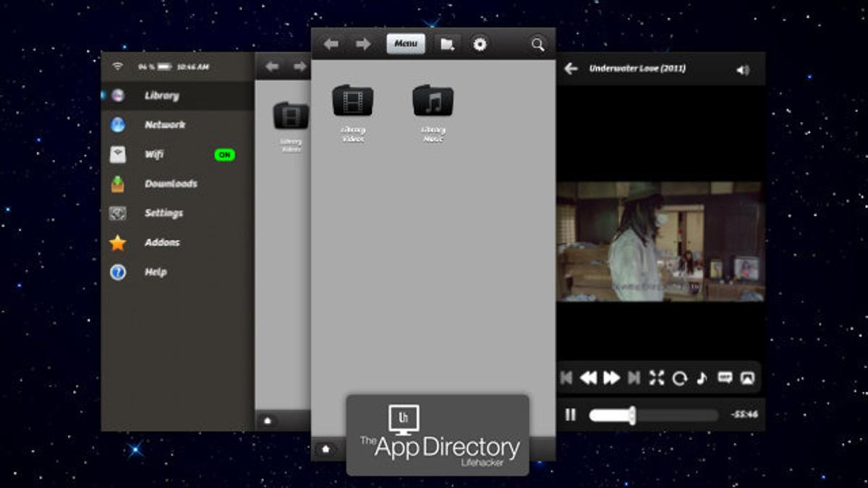This screenshot has width=868, height=488.
Task: Click the AirPlay icon in player controls
Action: [x=748, y=377]
